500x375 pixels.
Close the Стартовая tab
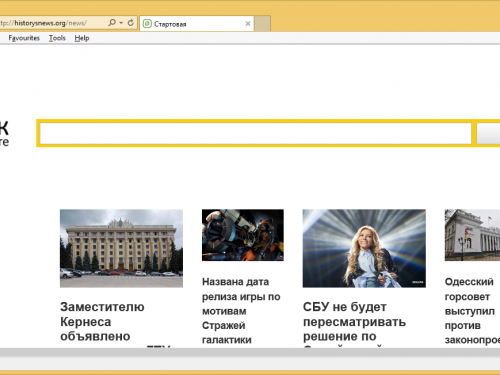click(248, 24)
